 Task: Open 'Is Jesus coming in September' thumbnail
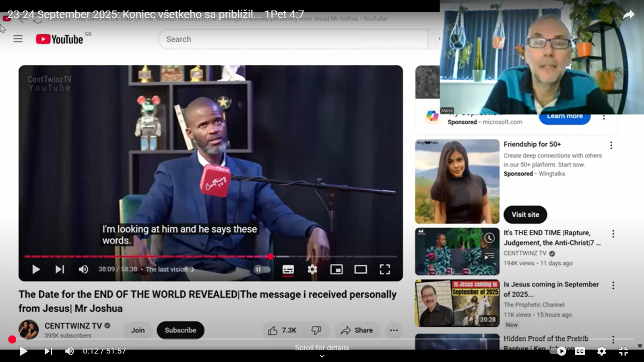(x=457, y=303)
